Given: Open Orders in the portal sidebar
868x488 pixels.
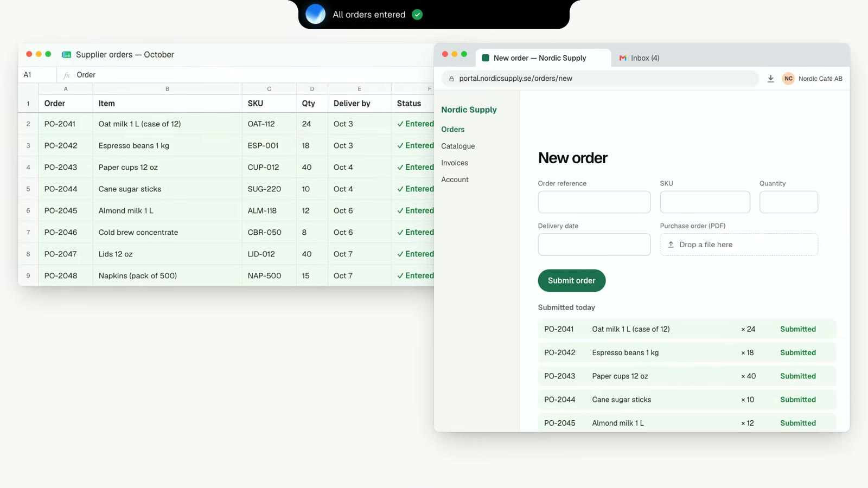Looking at the screenshot, I should (453, 130).
